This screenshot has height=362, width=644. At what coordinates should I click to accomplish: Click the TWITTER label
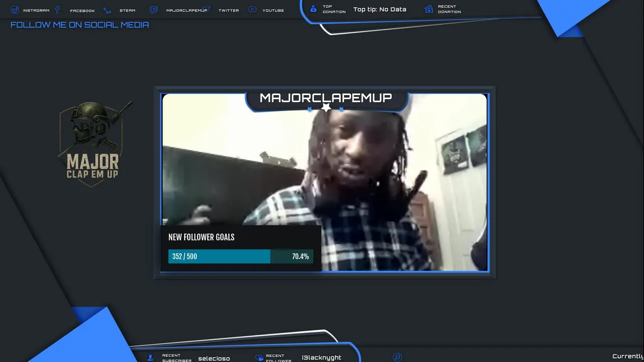tap(229, 11)
